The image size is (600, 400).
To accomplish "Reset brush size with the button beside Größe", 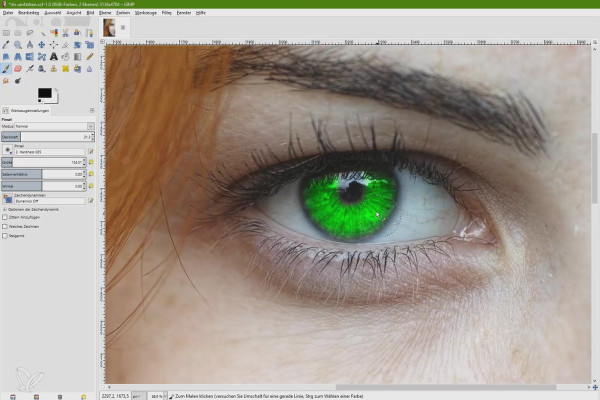I will 91,162.
